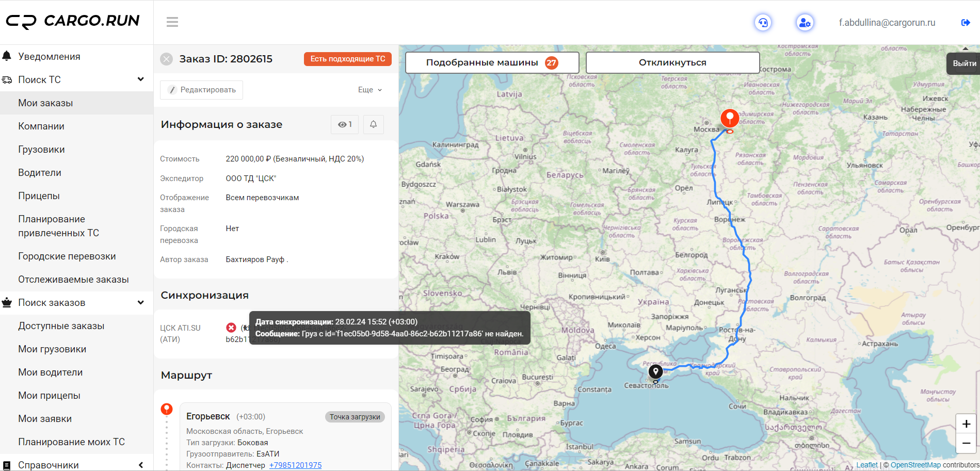This screenshot has height=471, width=980.
Task: Click the Заказ ID: 2802615 heading
Action: tap(226, 59)
